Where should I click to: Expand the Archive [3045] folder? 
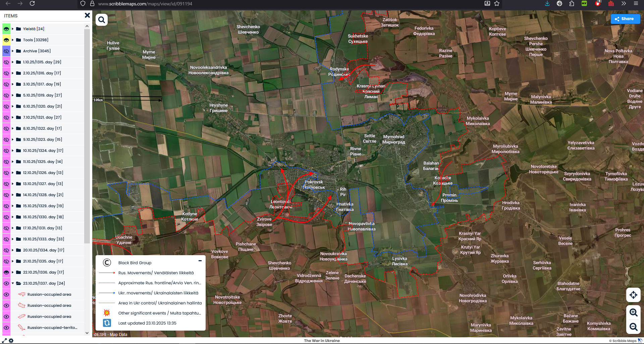[13, 51]
